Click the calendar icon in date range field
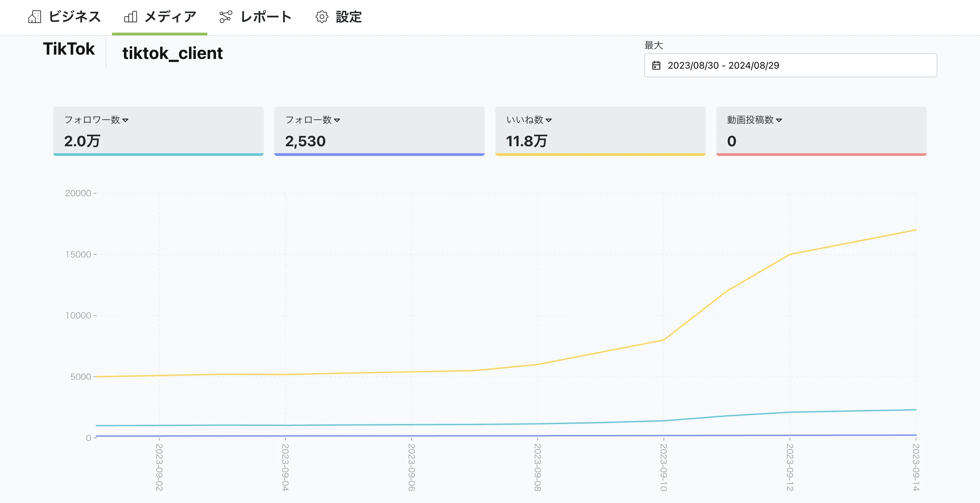Viewport: 980px width, 503px height. [656, 65]
